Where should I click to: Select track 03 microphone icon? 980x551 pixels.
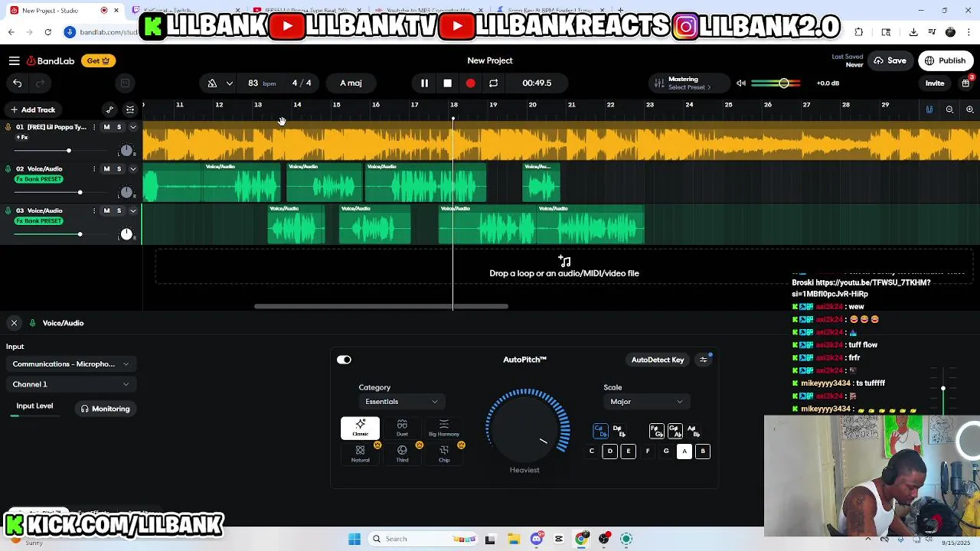pyautogui.click(x=8, y=210)
